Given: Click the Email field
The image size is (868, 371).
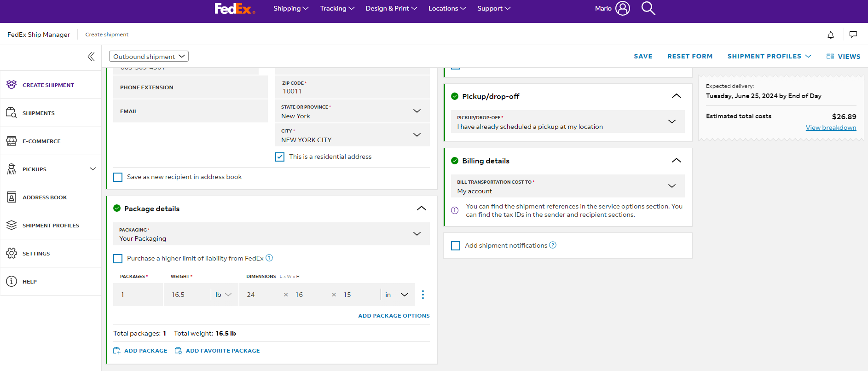Looking at the screenshot, I should [x=191, y=111].
